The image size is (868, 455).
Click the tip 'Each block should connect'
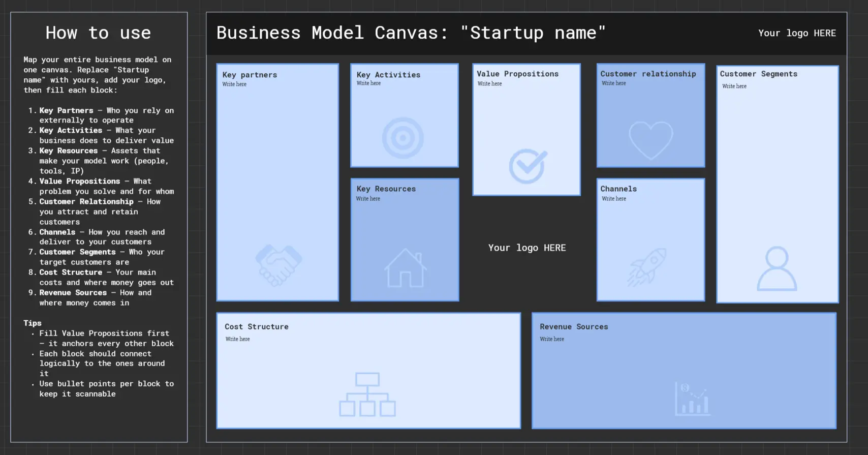coord(98,363)
